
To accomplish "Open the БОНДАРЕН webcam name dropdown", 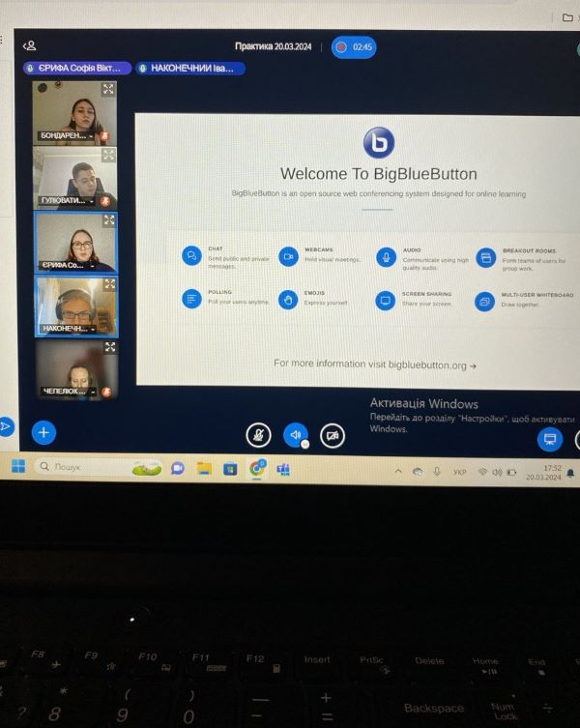I will pos(67,136).
